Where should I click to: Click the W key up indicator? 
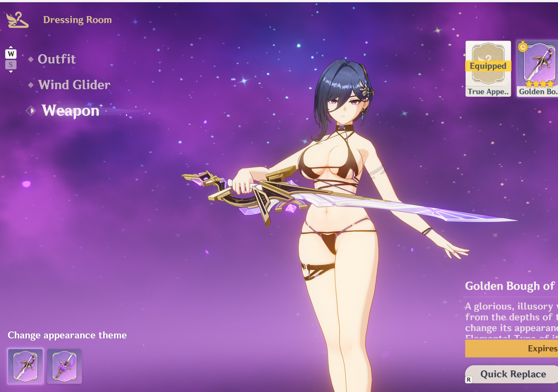[11, 53]
